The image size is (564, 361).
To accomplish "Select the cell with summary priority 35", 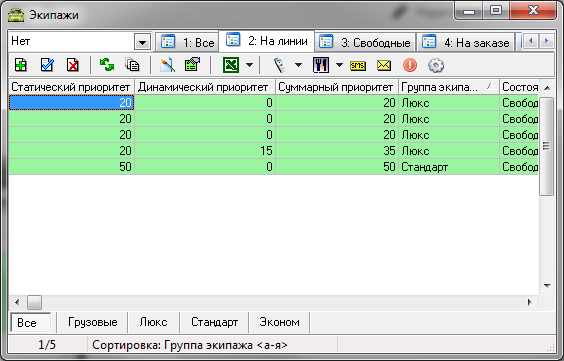I will click(337, 151).
